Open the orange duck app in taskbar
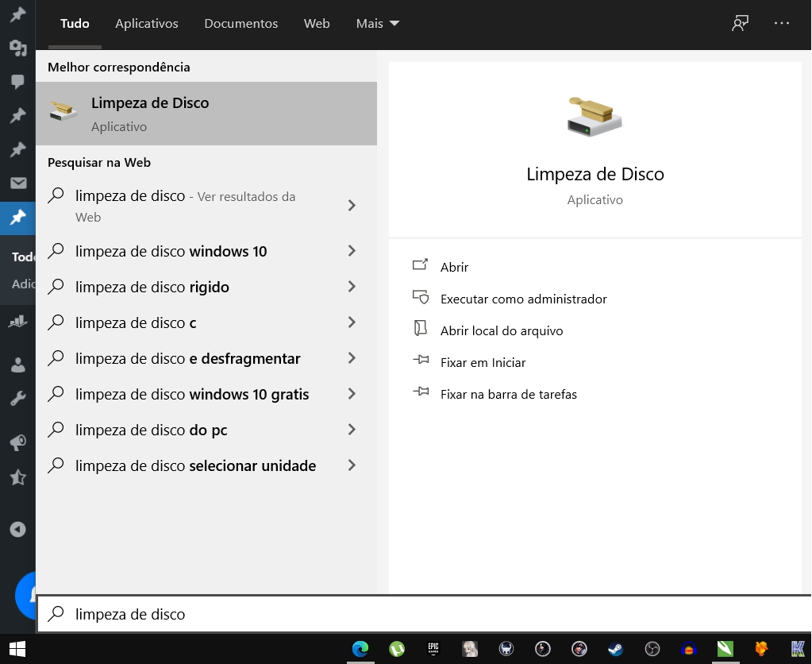The height and width of the screenshot is (664, 812). coord(761,648)
